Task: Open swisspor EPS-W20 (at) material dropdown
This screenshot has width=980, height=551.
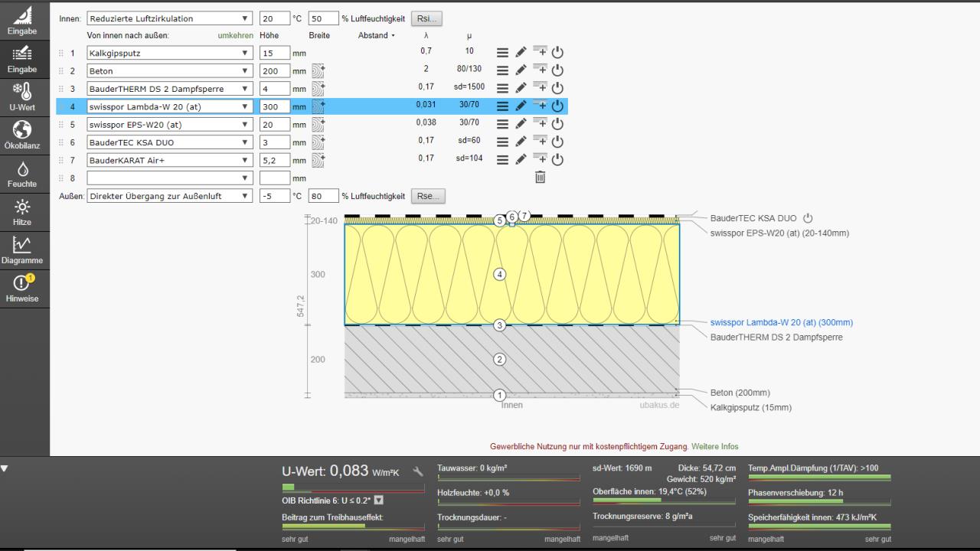Action: 169,124
